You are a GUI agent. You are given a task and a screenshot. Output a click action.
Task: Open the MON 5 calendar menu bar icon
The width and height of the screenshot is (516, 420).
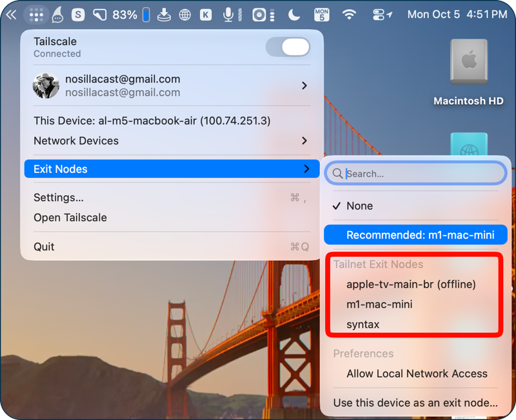point(321,15)
